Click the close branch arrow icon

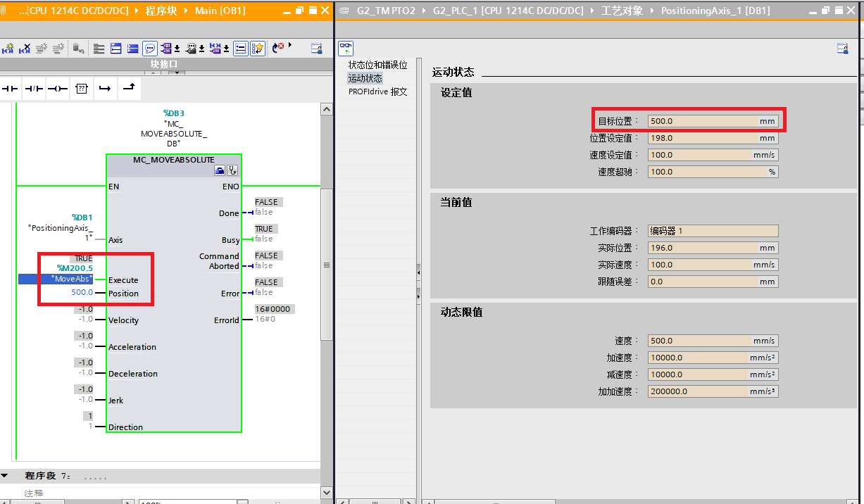129,89
